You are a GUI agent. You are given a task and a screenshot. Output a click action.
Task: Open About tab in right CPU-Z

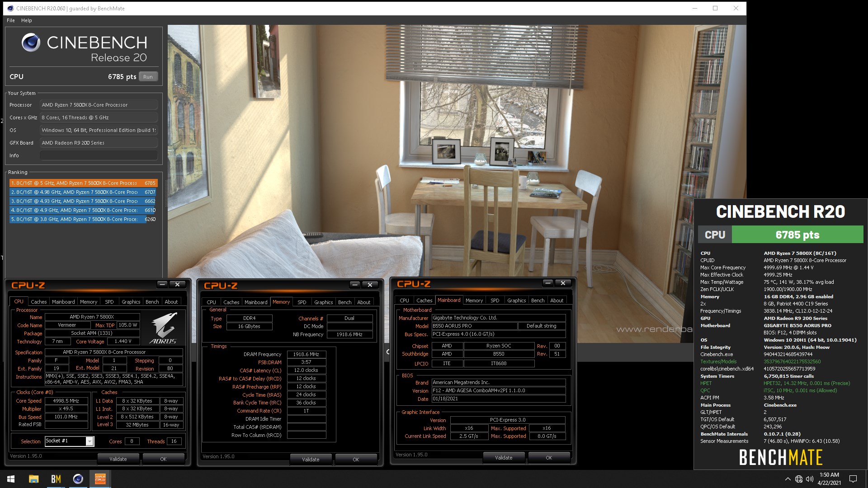[x=557, y=300]
